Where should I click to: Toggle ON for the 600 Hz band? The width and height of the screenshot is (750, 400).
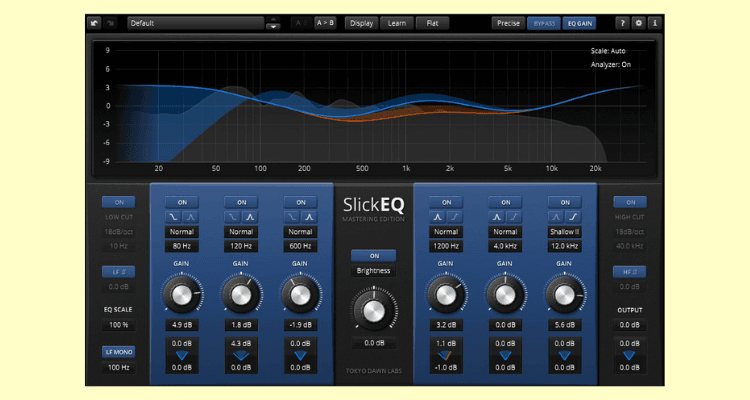pyautogui.click(x=301, y=202)
